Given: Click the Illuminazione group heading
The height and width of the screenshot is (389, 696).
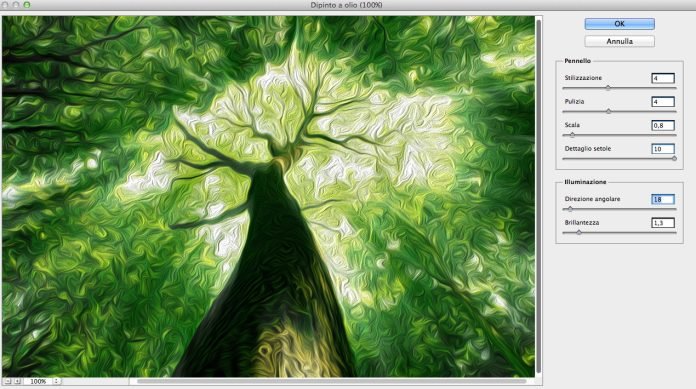Looking at the screenshot, I should tap(585, 182).
